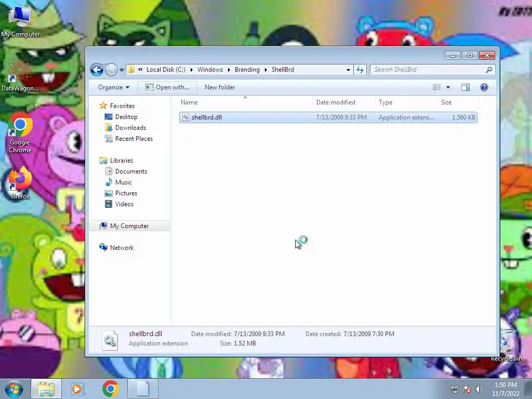Open Downloads in Favorites
The width and height of the screenshot is (532, 399).
pyautogui.click(x=130, y=128)
